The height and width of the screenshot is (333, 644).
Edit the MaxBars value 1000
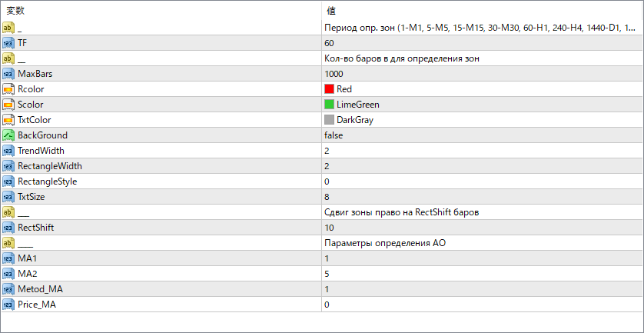[482, 74]
